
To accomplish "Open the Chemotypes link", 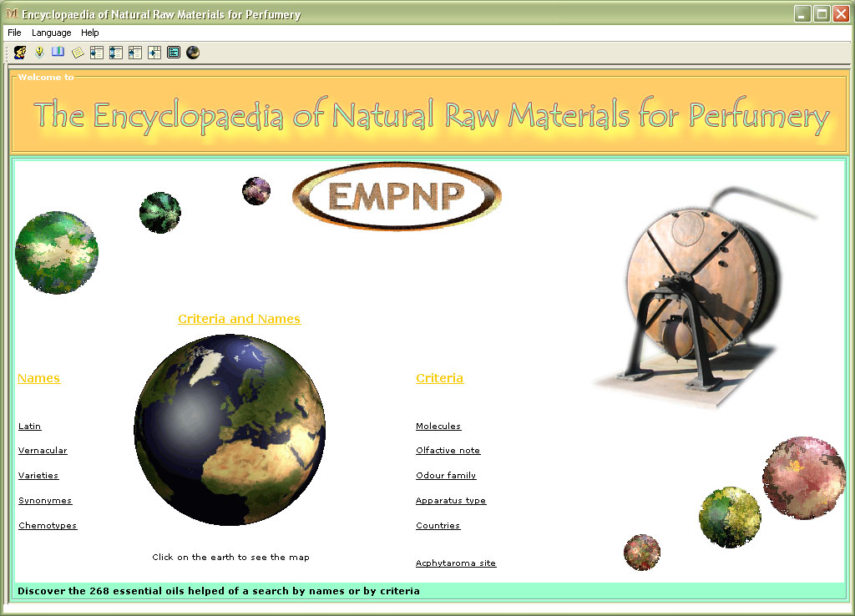I will pyautogui.click(x=48, y=526).
